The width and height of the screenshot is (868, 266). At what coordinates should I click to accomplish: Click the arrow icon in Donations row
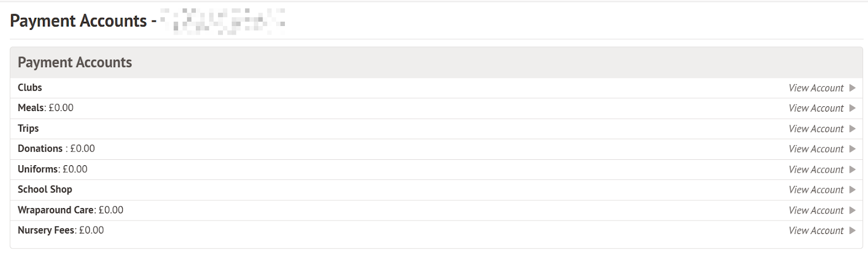click(852, 149)
